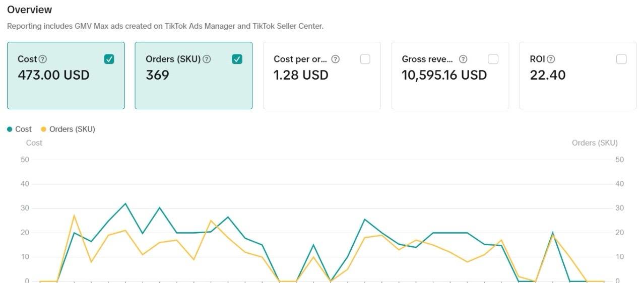Click the question icon beside Cost per order

[335, 59]
